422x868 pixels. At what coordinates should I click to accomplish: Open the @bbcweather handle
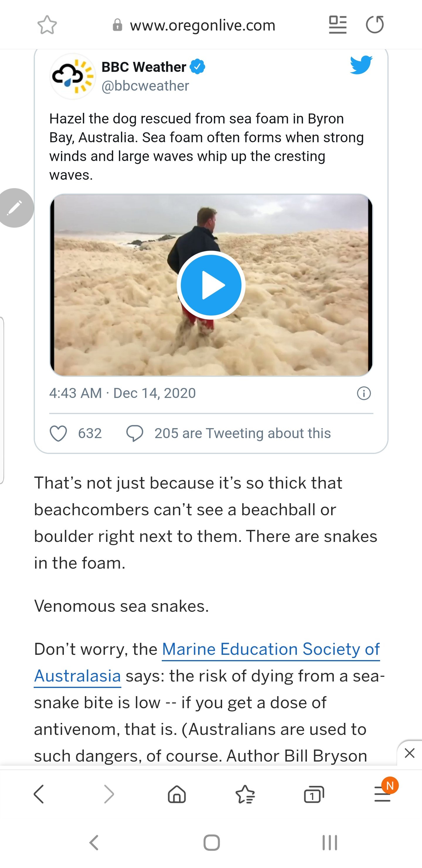point(145,86)
